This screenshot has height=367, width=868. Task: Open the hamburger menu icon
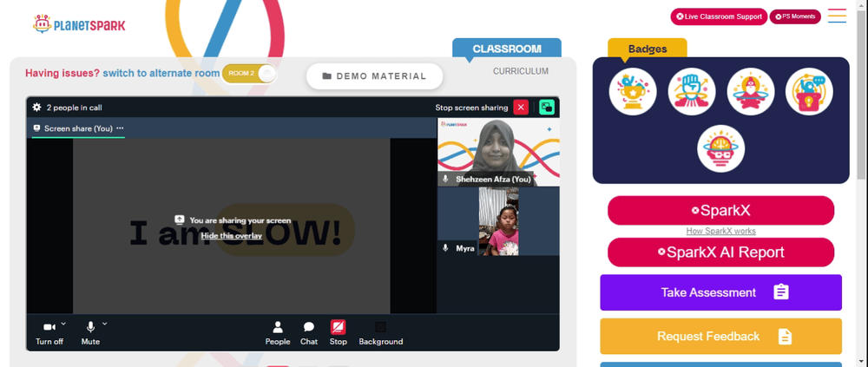837,16
